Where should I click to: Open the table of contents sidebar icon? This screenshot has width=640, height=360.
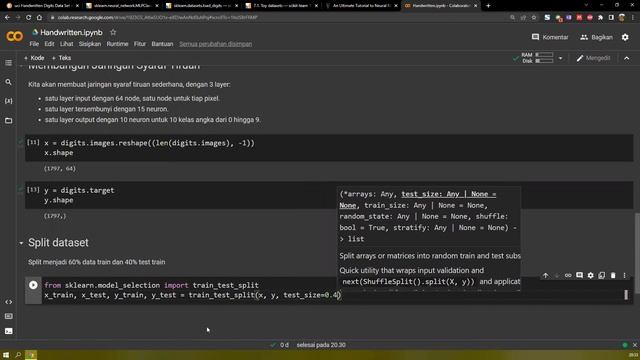coord(8,63)
